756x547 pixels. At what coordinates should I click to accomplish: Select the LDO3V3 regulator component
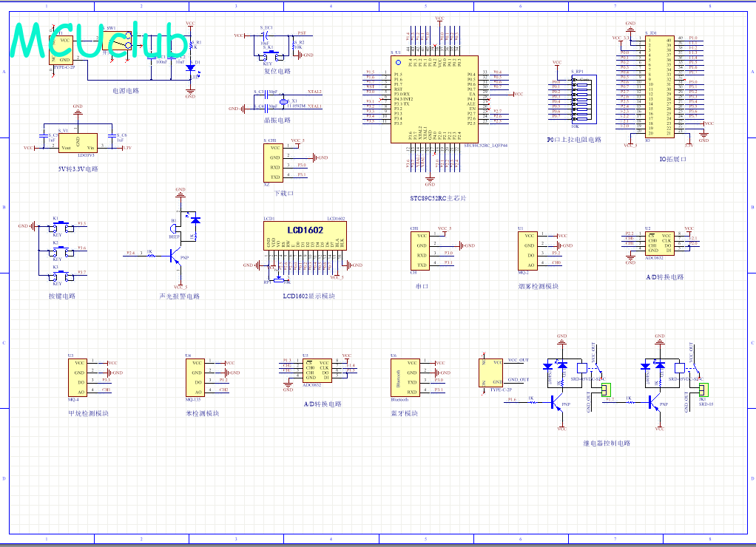click(78, 143)
